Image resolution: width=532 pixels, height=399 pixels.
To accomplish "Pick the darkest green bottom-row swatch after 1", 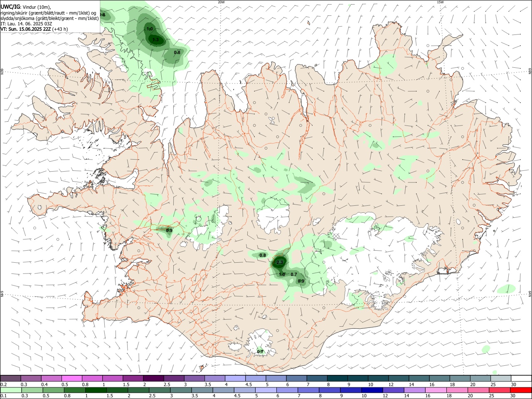I will (x=96, y=390).
